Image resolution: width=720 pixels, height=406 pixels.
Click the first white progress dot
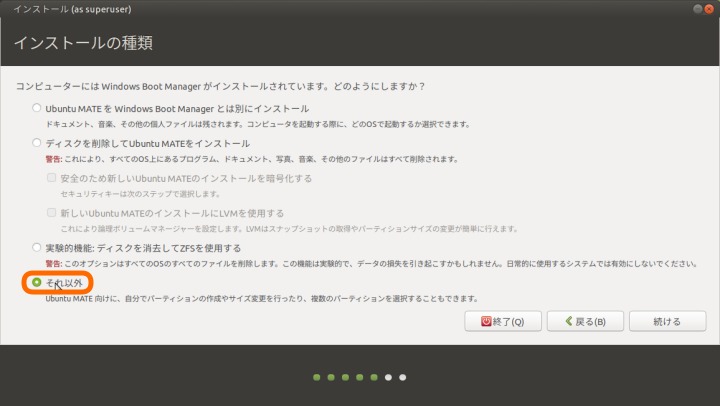click(x=389, y=378)
